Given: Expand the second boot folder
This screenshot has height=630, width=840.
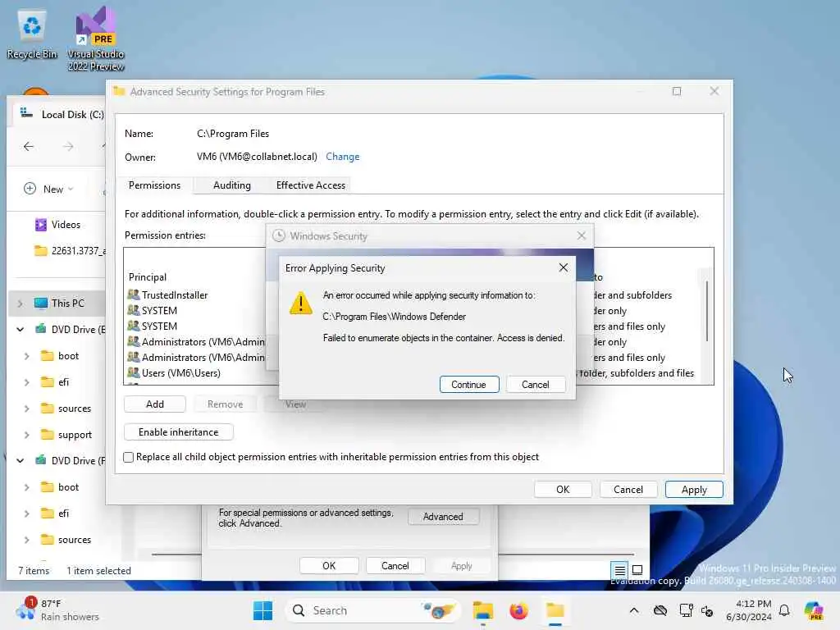Looking at the screenshot, I should coord(27,487).
